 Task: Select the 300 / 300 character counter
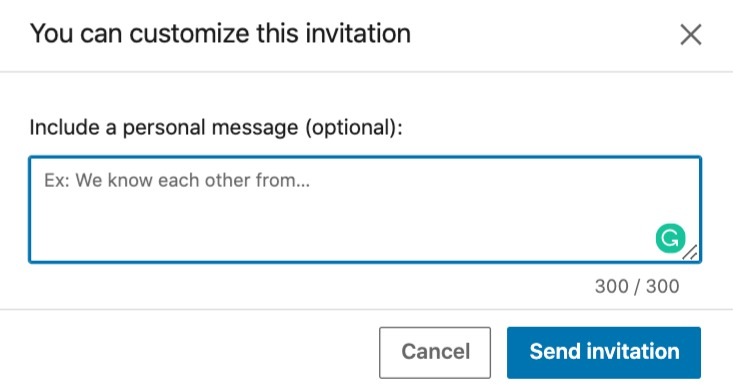click(637, 286)
